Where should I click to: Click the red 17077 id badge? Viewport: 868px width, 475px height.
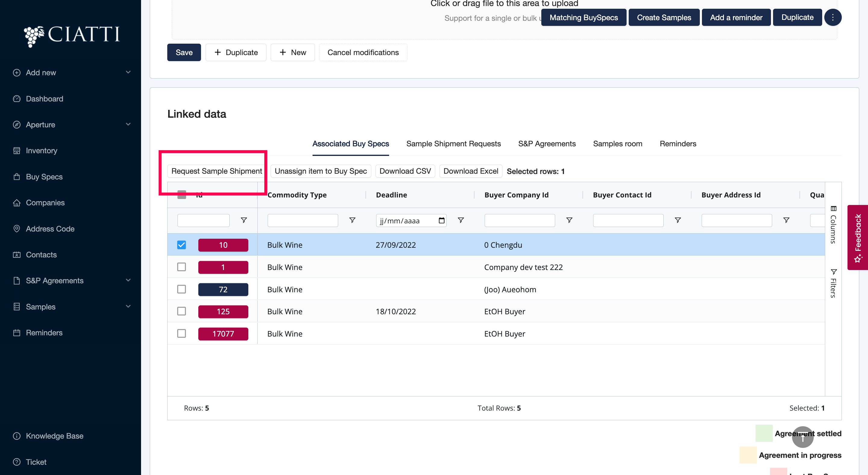223,334
